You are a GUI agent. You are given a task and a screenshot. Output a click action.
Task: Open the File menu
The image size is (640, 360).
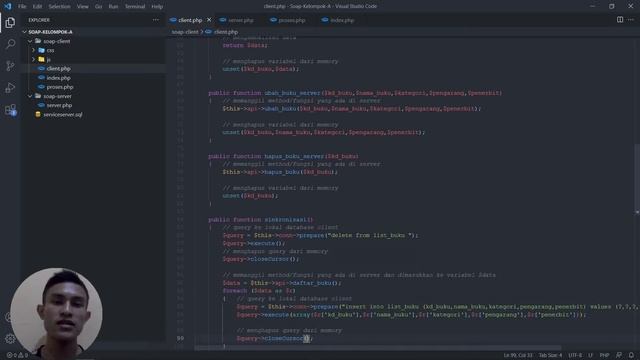point(22,7)
